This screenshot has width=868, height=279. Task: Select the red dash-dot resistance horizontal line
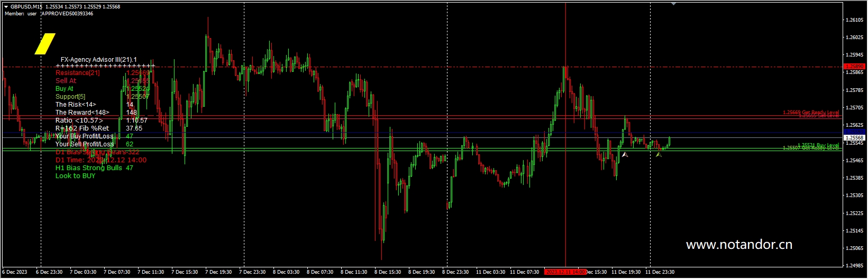point(423,67)
